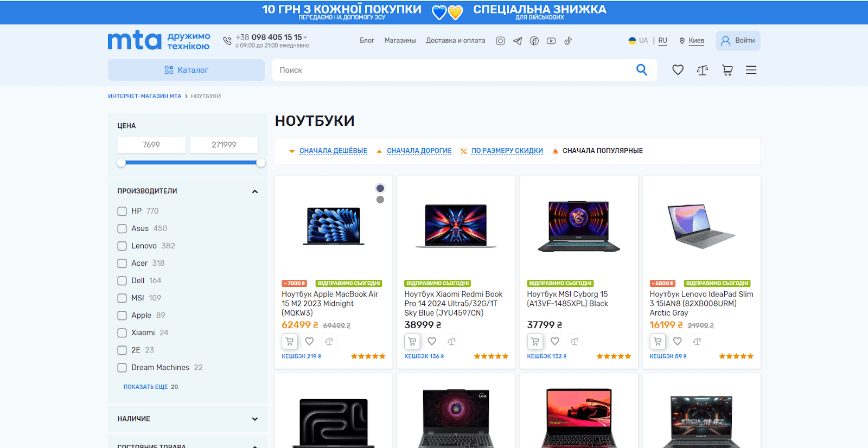Screen dimensions: 868x448
Task: Open the shopping cart in header
Action: click(x=727, y=70)
